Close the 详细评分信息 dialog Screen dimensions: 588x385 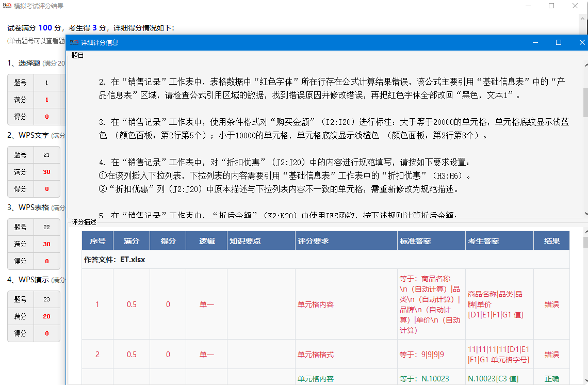(x=582, y=42)
